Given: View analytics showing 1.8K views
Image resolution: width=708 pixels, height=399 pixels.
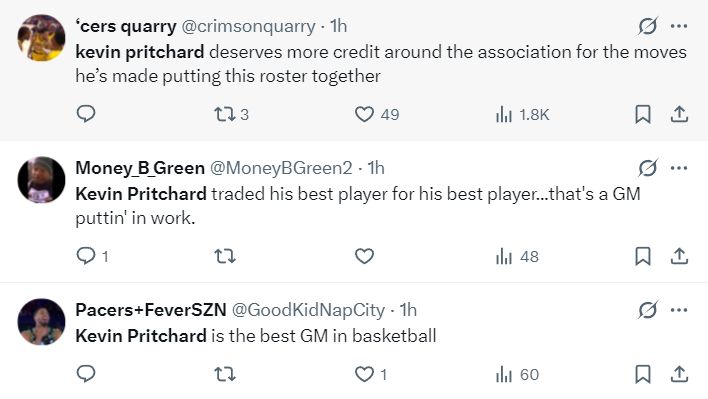Looking at the screenshot, I should click(x=522, y=115).
